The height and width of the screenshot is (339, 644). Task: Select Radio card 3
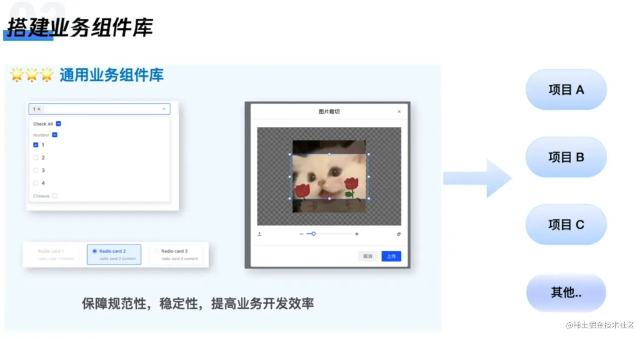coord(176,255)
